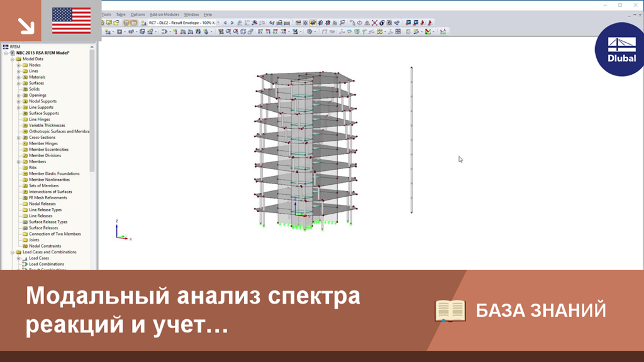Click the share nodes toolbar icon
This screenshot has height=362, width=644.
click(x=397, y=23)
